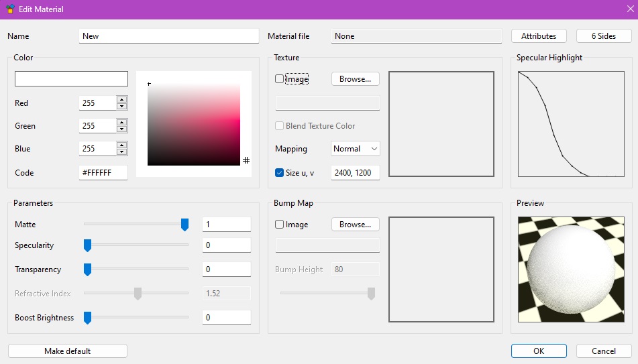
Task: Click the bump map preview box
Action: click(x=441, y=269)
